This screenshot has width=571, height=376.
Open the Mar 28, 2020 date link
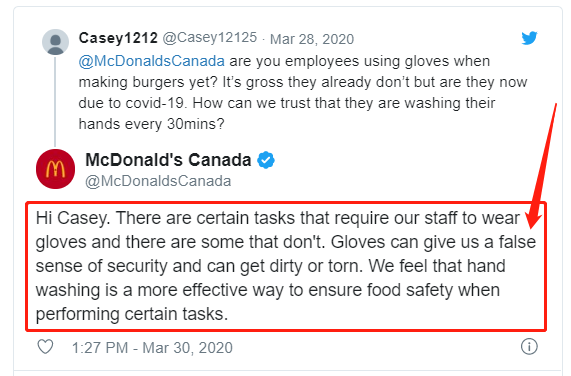[312, 39]
